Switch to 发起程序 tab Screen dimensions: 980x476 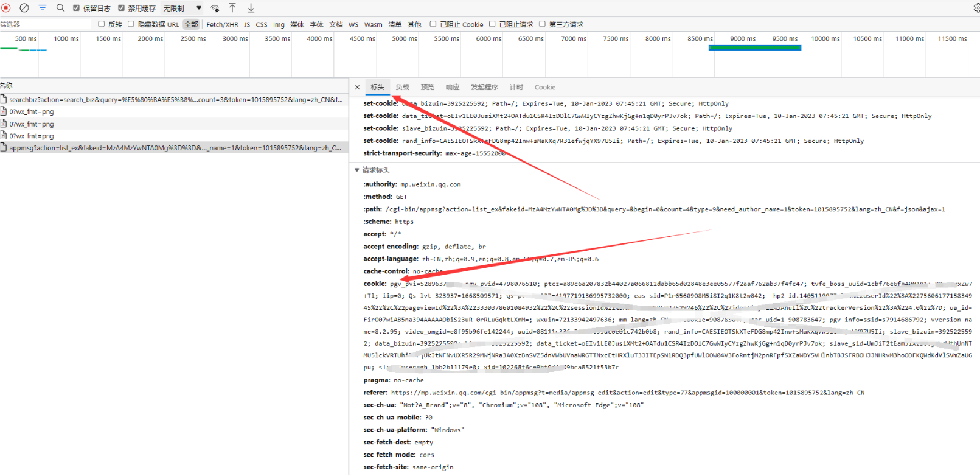(x=484, y=87)
